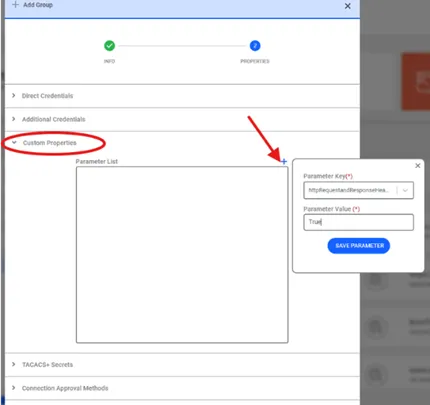430x405 pixels.
Task: Click the Connection Approval Methods label
Action: [x=65, y=388]
